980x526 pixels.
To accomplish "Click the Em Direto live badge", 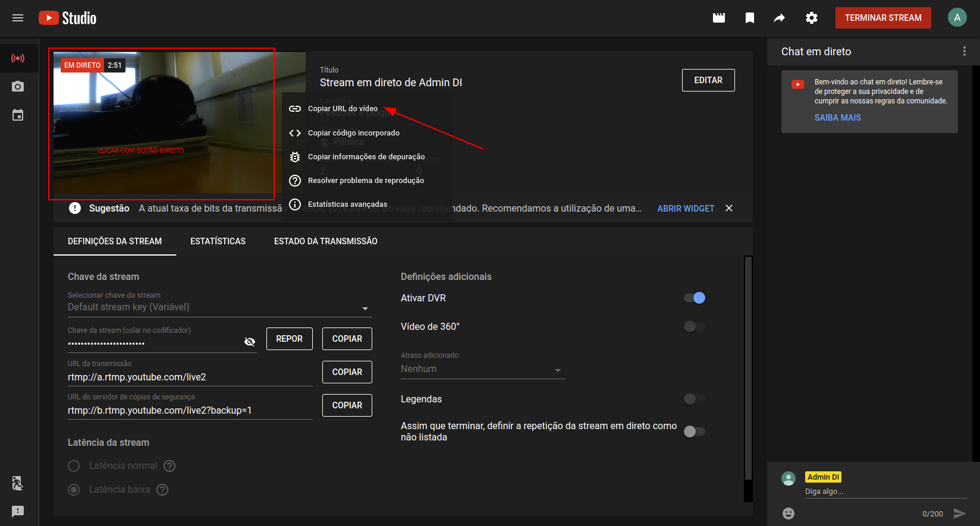I will pos(83,65).
